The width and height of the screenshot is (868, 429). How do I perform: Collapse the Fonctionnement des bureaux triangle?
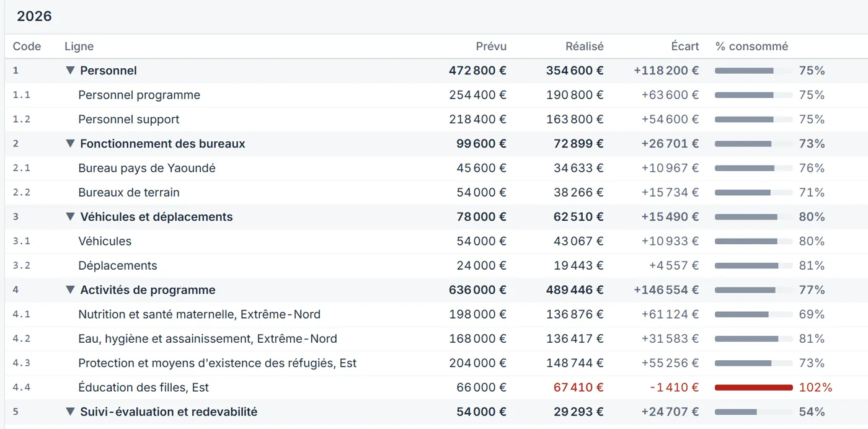70,144
